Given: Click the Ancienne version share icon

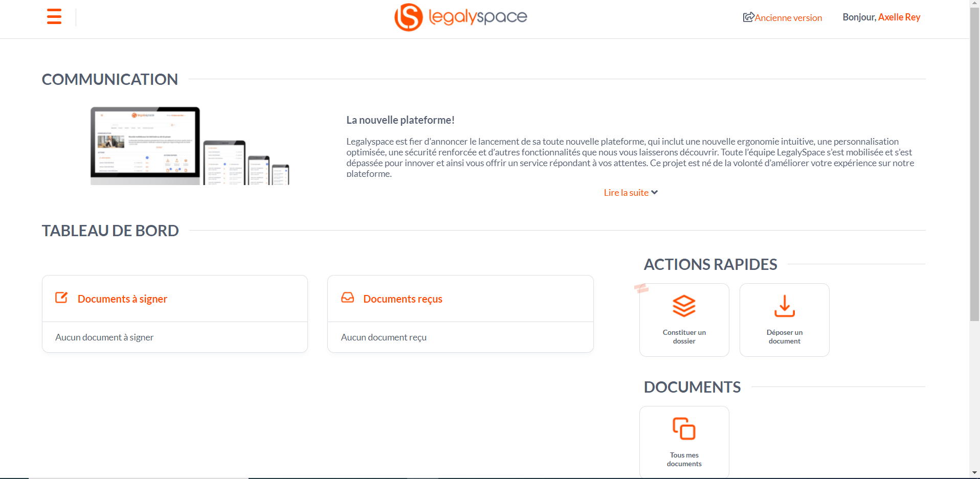Looking at the screenshot, I should (x=748, y=17).
